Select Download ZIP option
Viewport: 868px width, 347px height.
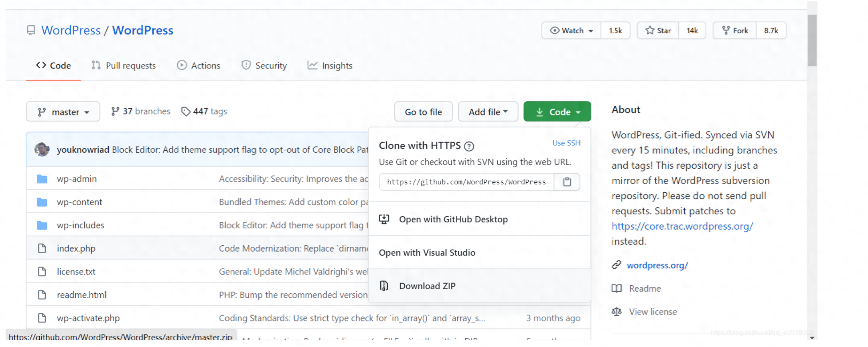click(479, 286)
